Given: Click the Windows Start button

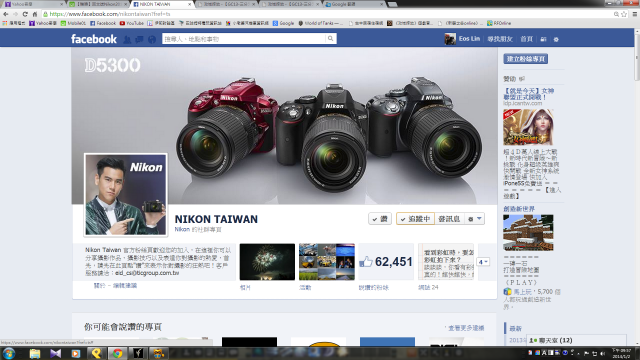Looking at the screenshot, I should click(x=9, y=353).
